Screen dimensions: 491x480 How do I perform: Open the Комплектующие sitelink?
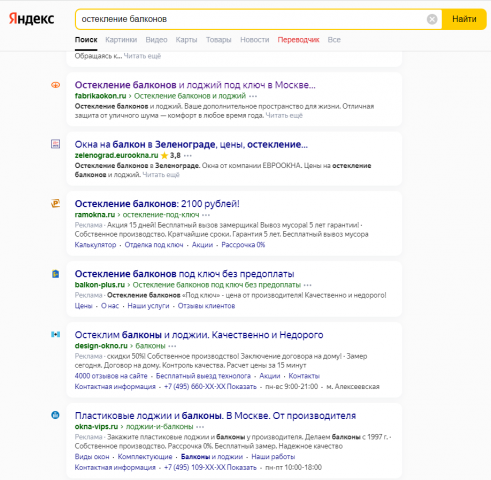145,457
